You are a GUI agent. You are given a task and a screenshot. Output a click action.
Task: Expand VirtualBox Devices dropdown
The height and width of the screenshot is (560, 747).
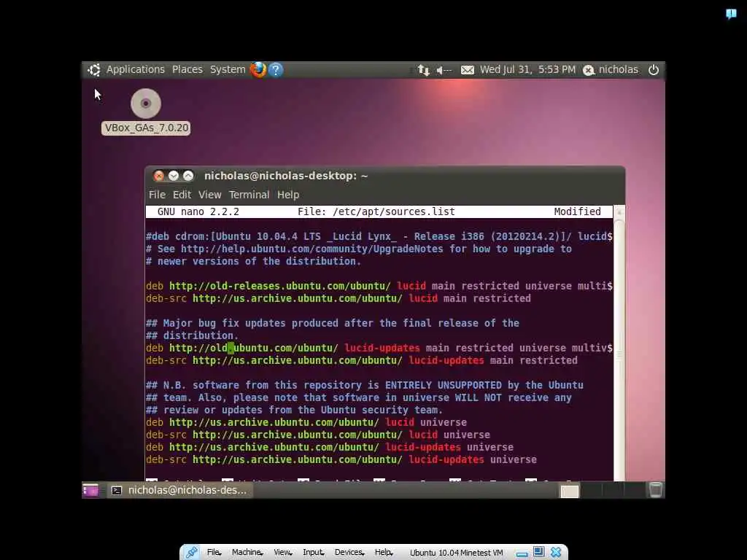pyautogui.click(x=349, y=553)
